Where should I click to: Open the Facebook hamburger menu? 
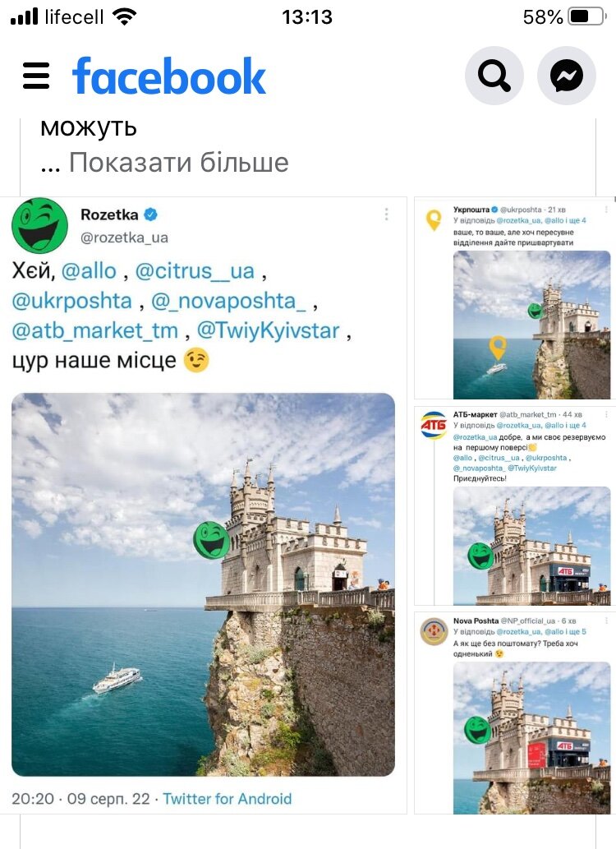[35, 76]
